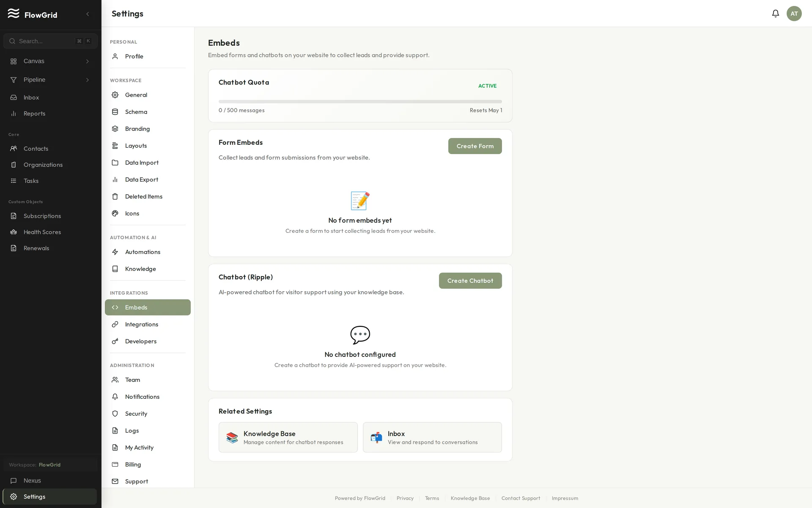812x508 pixels.
Task: Open the Subscriptions custom object
Action: (x=50, y=216)
